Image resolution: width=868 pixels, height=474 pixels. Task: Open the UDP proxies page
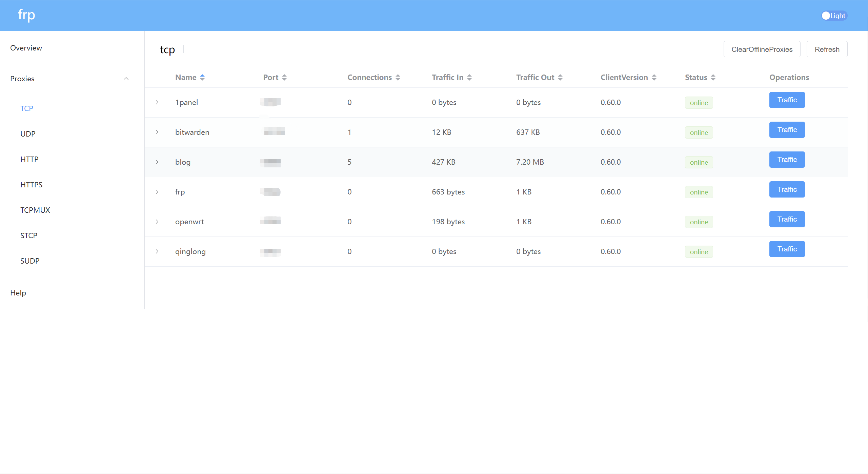[28, 134]
